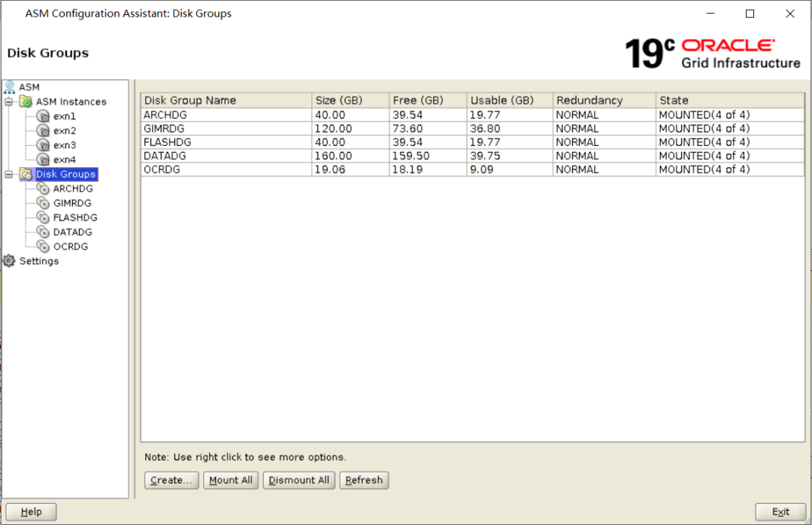
Task: Collapse the Disk Groups tree node
Action: (9, 174)
